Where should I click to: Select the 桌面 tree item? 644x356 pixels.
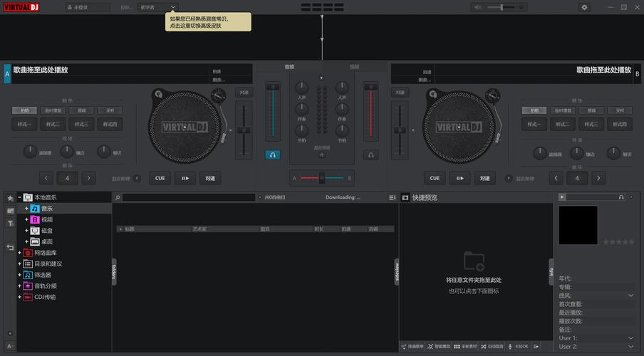point(47,241)
